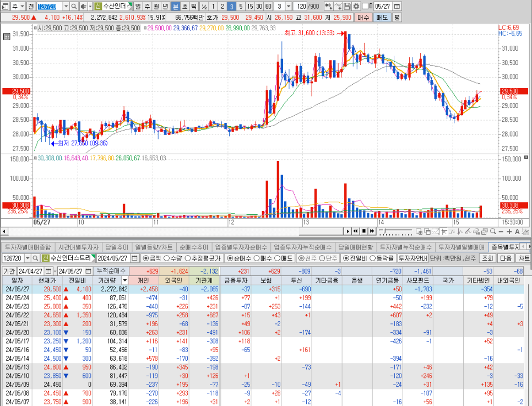Open the 거래량 column dropdown arrow

point(124,280)
